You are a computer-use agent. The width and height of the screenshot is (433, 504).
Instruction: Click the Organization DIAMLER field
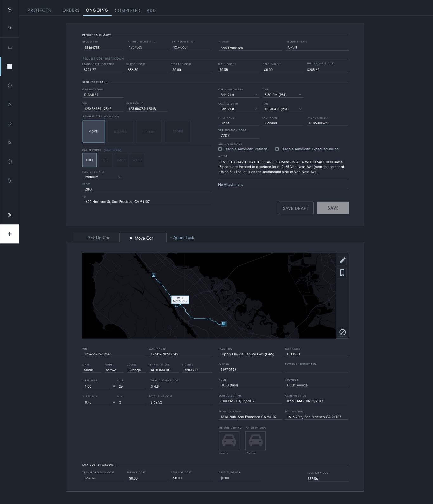103,95
